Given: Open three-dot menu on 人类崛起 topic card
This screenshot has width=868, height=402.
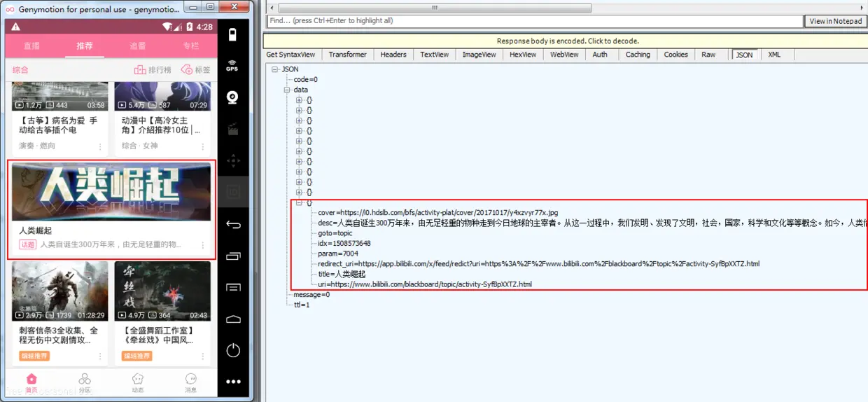Looking at the screenshot, I should point(203,245).
